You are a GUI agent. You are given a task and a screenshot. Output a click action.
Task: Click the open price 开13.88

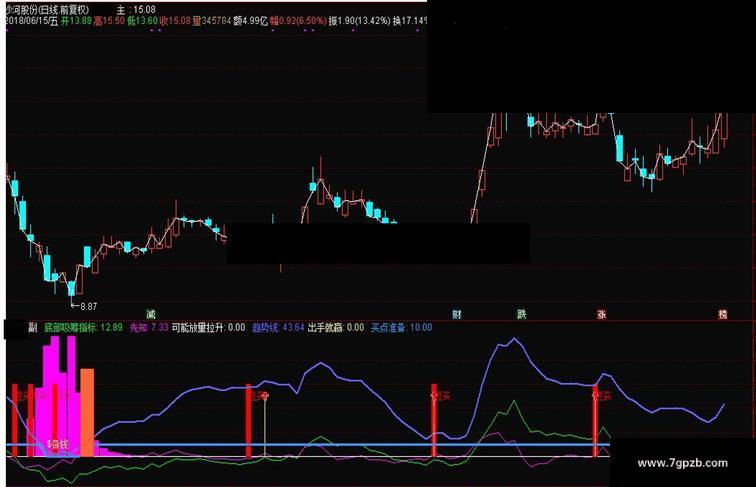point(76,21)
